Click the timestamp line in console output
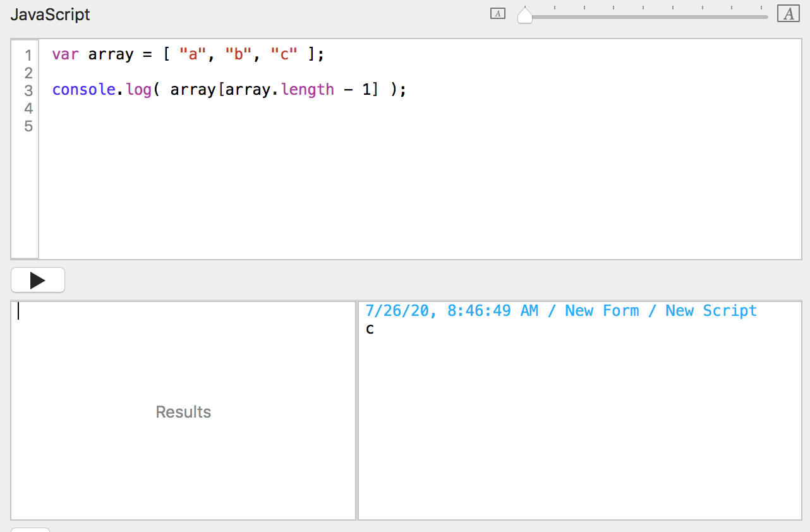 coord(560,311)
